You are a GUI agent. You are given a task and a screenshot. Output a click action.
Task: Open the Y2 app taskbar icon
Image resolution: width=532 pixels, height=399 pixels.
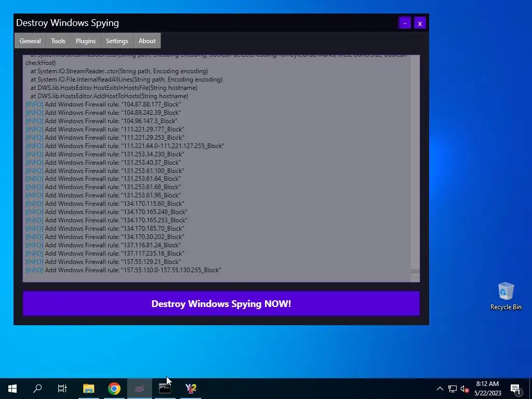pyautogui.click(x=191, y=388)
